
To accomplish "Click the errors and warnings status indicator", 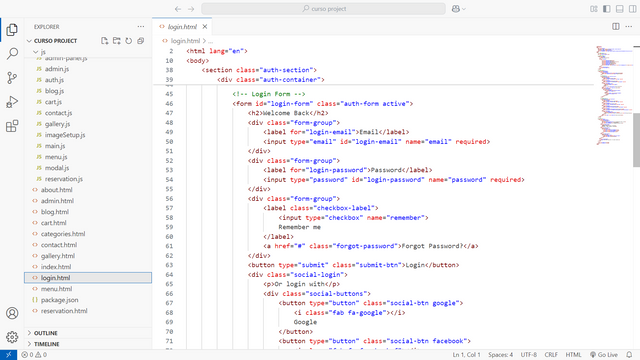I will 34,355.
